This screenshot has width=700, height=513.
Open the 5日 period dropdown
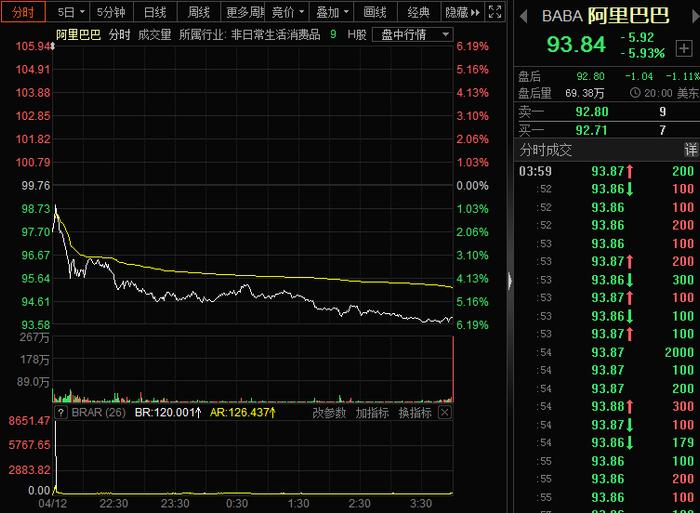coord(71,12)
